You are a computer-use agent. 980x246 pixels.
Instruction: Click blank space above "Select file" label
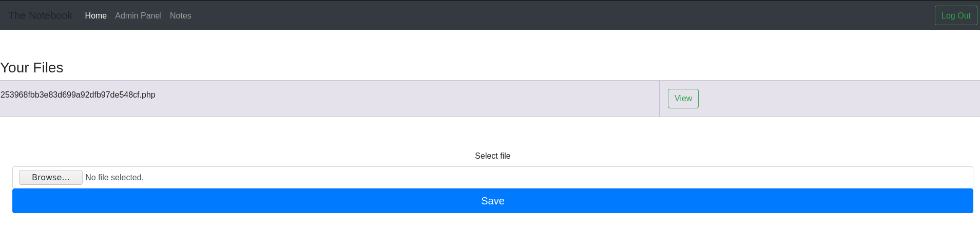point(492,135)
